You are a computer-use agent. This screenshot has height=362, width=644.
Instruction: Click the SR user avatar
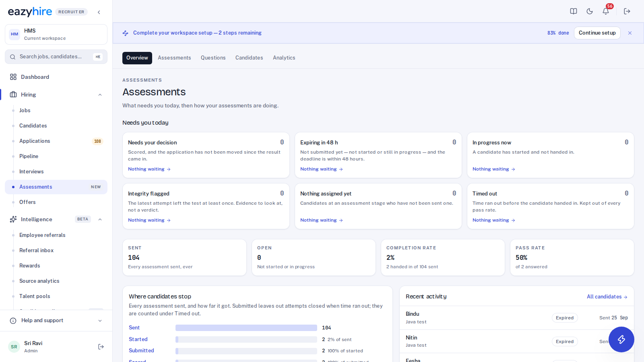[x=14, y=347]
